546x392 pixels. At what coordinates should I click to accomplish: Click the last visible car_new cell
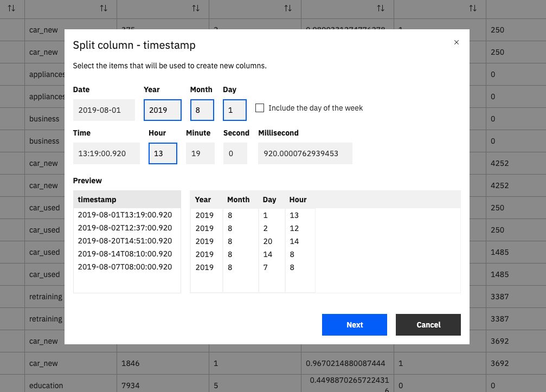70,363
